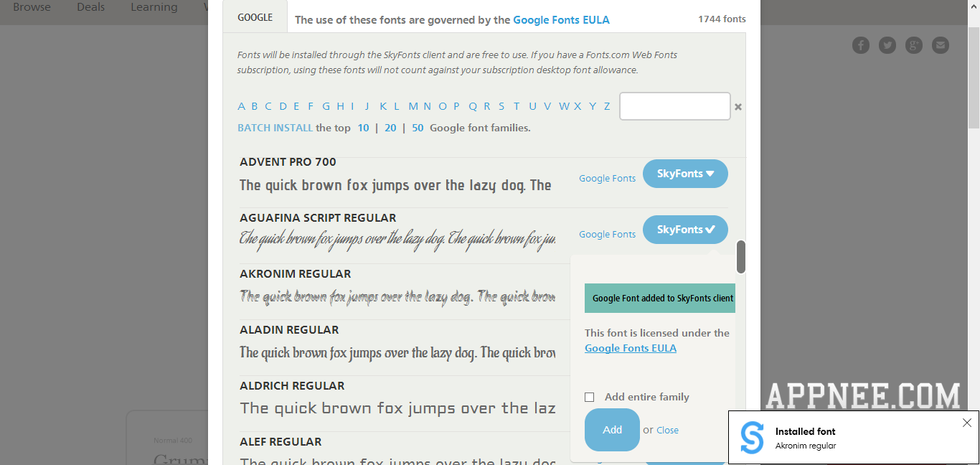Filter fonts by letter S
This screenshot has width=980, height=465.
tap(501, 106)
